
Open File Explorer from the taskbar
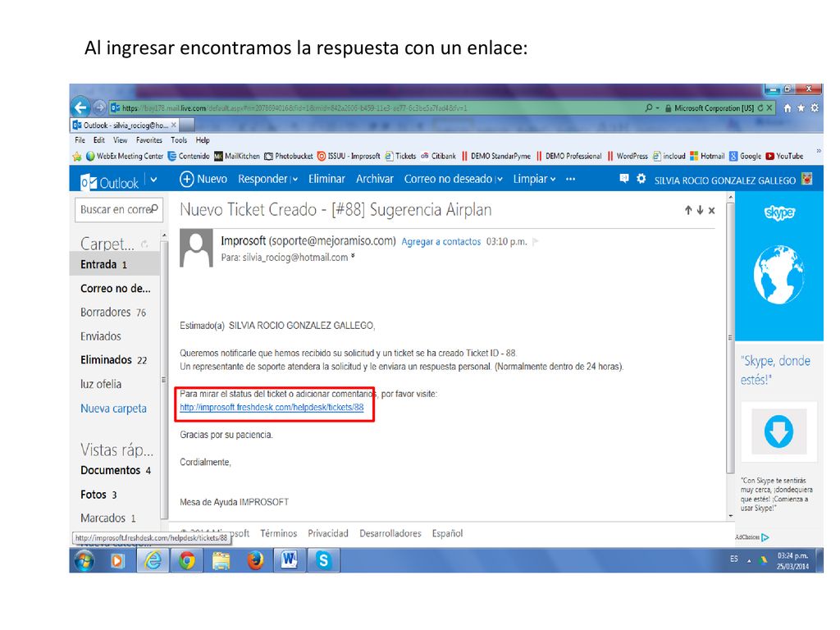221,560
